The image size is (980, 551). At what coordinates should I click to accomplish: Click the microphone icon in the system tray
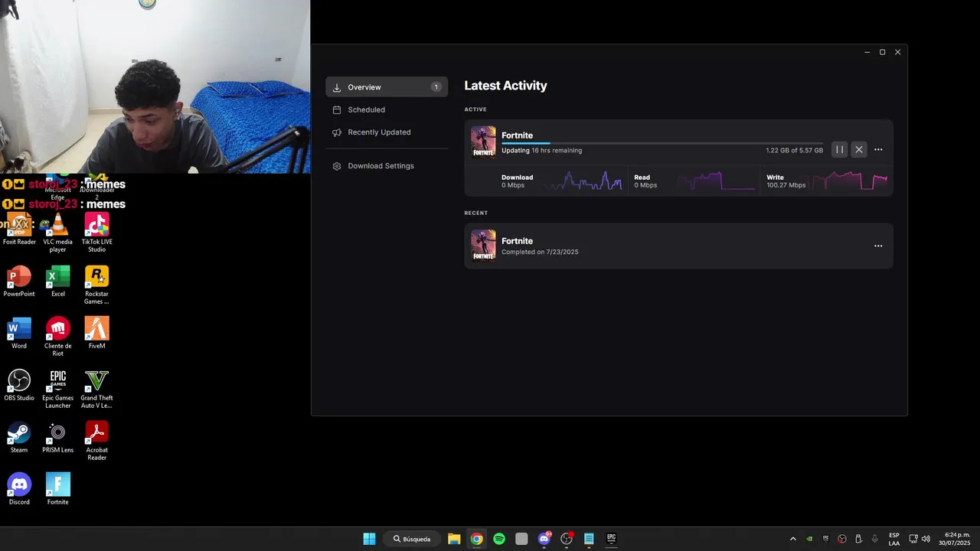874,539
